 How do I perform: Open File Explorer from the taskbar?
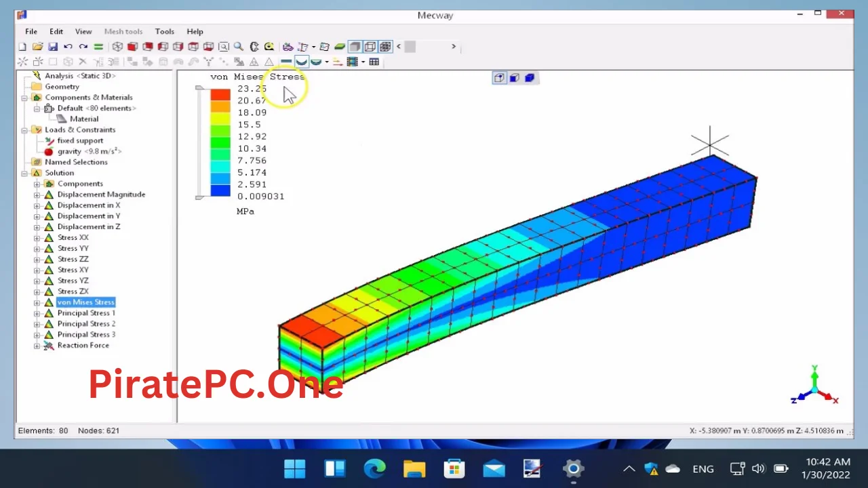(x=414, y=468)
